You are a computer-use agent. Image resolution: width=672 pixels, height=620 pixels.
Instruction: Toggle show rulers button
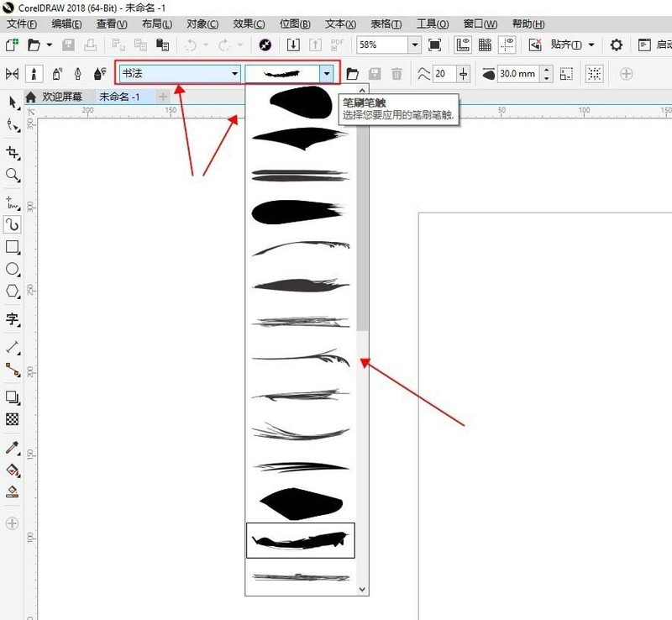pyautogui.click(x=462, y=45)
